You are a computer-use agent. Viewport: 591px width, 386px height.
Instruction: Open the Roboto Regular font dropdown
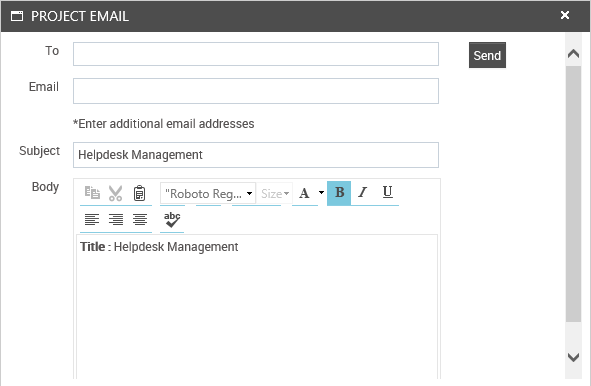point(208,193)
